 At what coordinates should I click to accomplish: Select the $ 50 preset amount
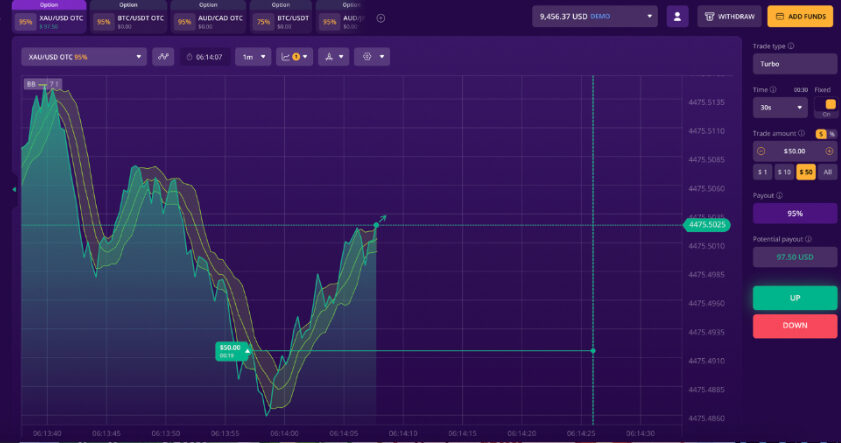coord(806,172)
